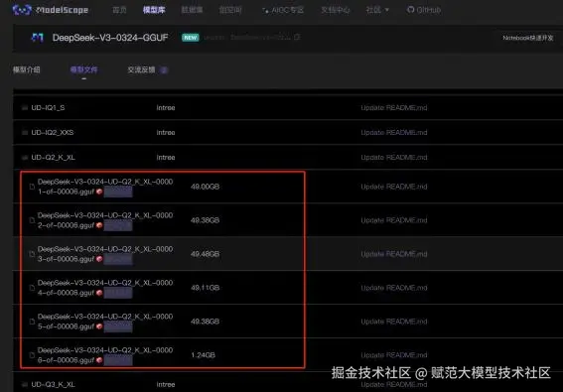Viewport: 563px width, 392px height.
Task: Click the file icon of 00003-of-00006.gguf
Action: [x=32, y=254]
